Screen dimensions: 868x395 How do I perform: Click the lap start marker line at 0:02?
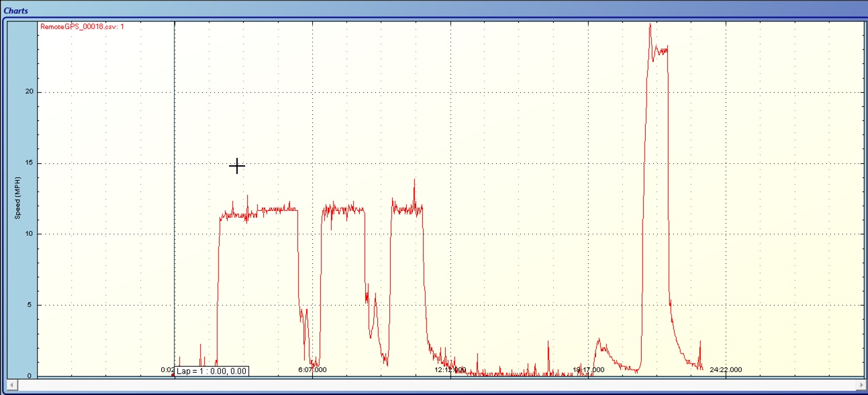(x=175, y=198)
